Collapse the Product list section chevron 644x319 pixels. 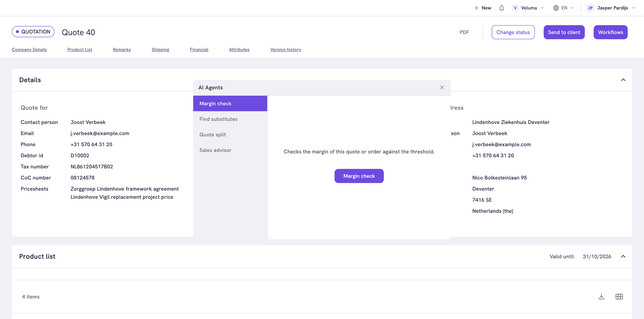click(x=623, y=256)
